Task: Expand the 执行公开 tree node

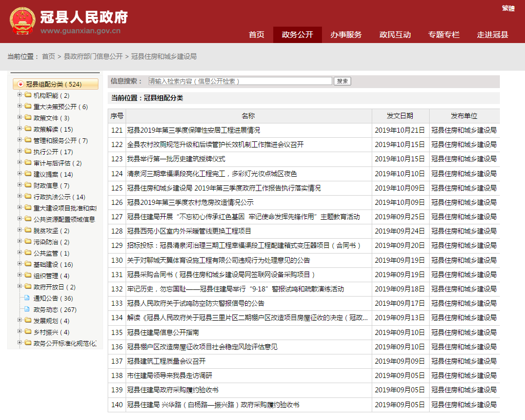Action: tap(19, 151)
